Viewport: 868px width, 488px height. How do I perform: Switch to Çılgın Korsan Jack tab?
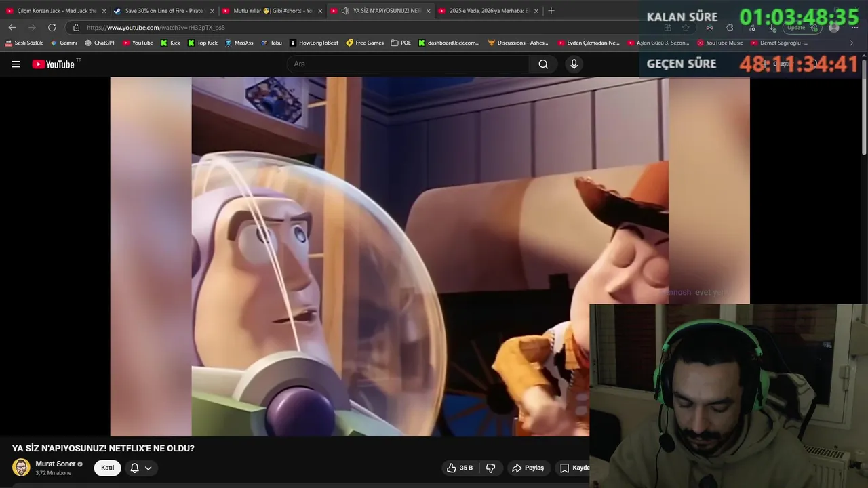tap(56, 11)
